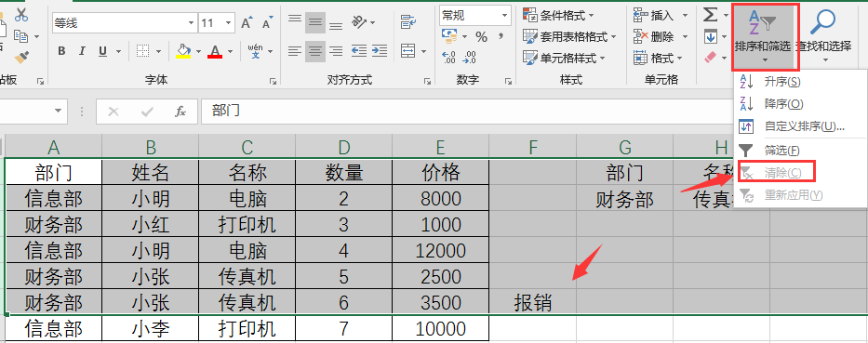This screenshot has width=868, height=343.
Task: Open alignment group dialog launcher
Action: (x=427, y=81)
